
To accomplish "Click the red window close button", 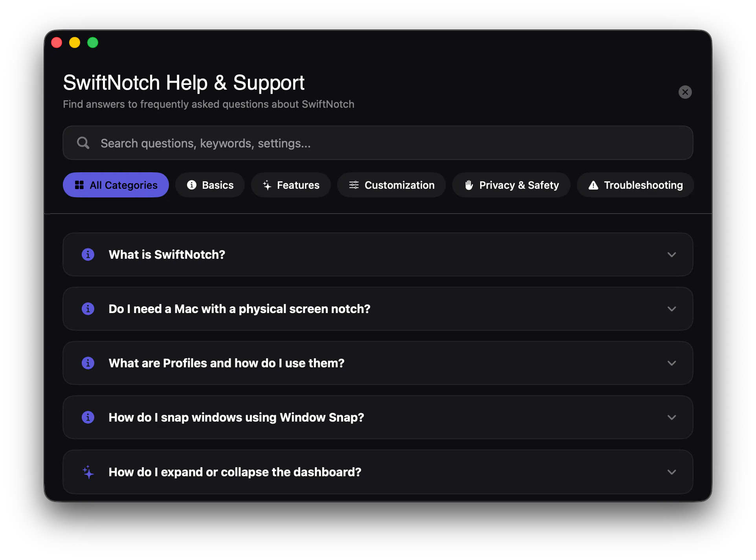I will coord(57,42).
